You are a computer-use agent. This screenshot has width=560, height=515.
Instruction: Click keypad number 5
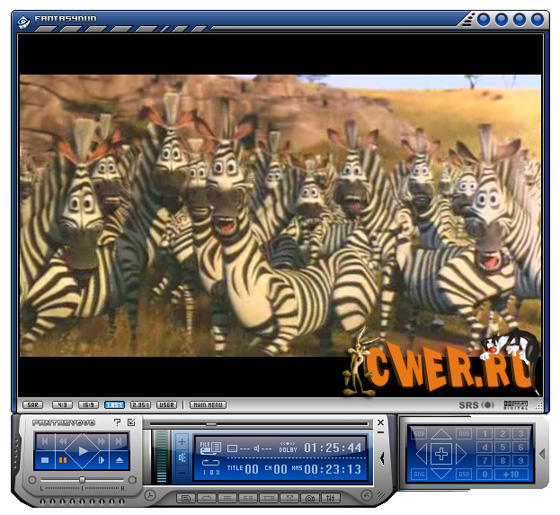pyautogui.click(x=503, y=447)
